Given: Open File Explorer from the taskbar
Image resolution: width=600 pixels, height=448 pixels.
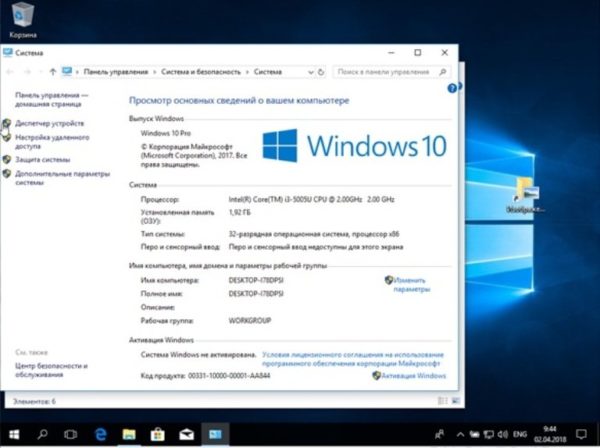Looking at the screenshot, I should pos(129,434).
